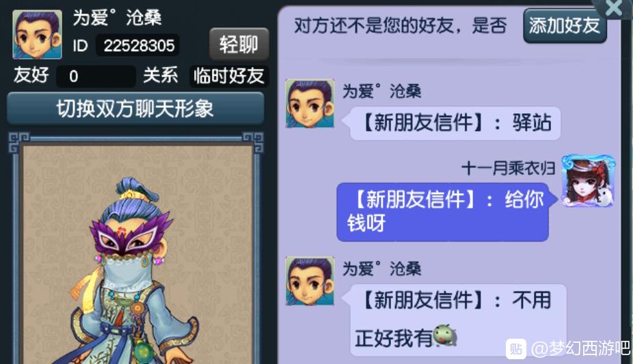Click the 友好 value field showing 0
633x364 pixels.
(x=96, y=76)
